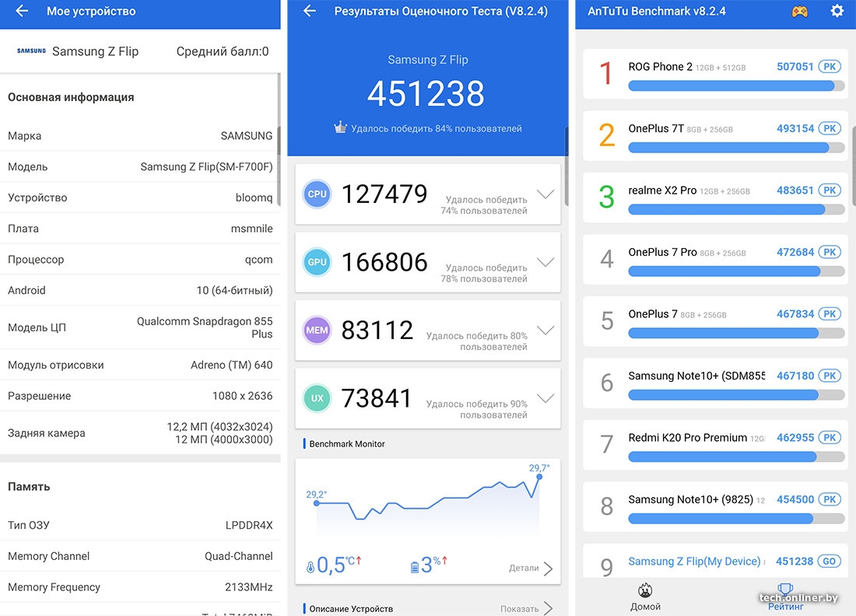
Task: Click the Средний балл:0 label
Action: point(223,51)
